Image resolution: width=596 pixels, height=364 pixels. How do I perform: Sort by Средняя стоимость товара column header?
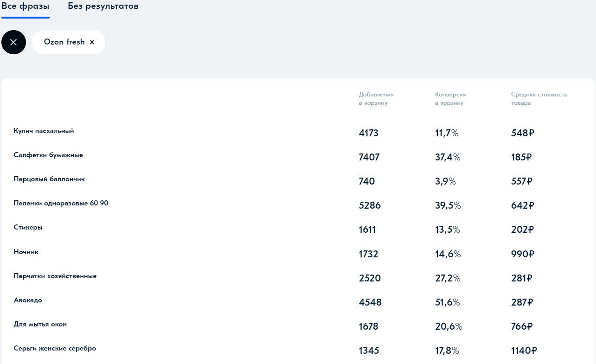point(539,99)
